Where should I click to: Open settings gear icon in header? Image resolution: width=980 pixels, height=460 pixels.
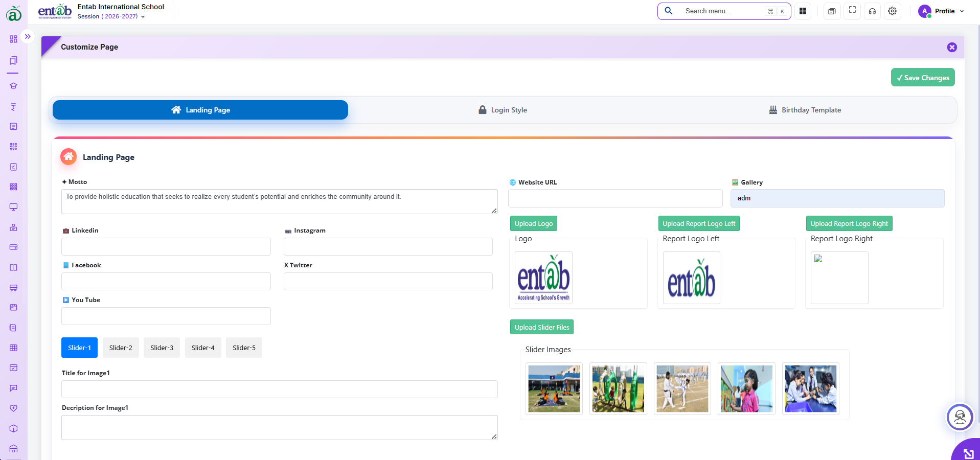(x=892, y=11)
